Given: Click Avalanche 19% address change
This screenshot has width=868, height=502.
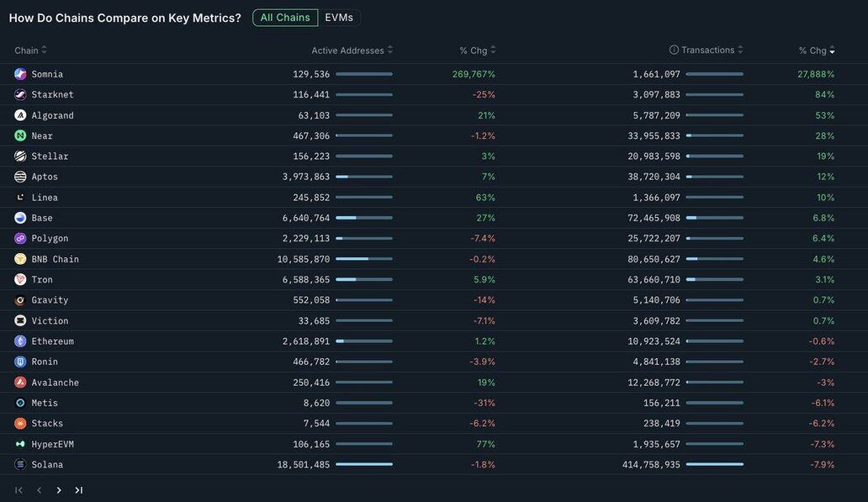Looking at the screenshot, I should pos(486,383).
